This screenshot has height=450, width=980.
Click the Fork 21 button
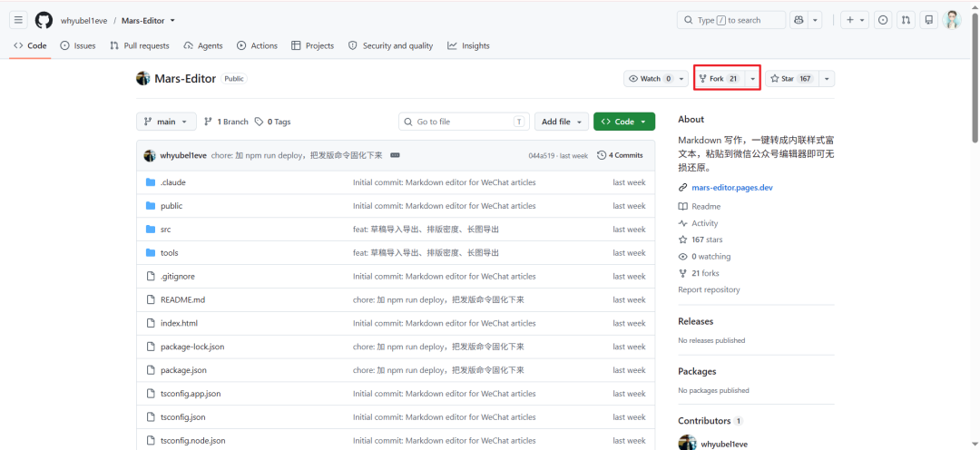click(720, 79)
